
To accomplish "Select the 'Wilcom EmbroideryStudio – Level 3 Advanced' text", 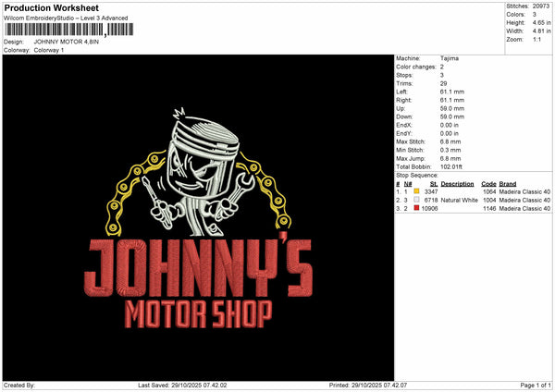I will coord(66,18).
